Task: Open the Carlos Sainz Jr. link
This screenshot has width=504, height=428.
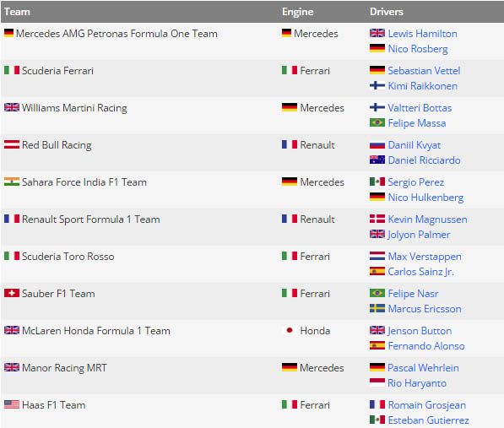Action: click(x=421, y=272)
